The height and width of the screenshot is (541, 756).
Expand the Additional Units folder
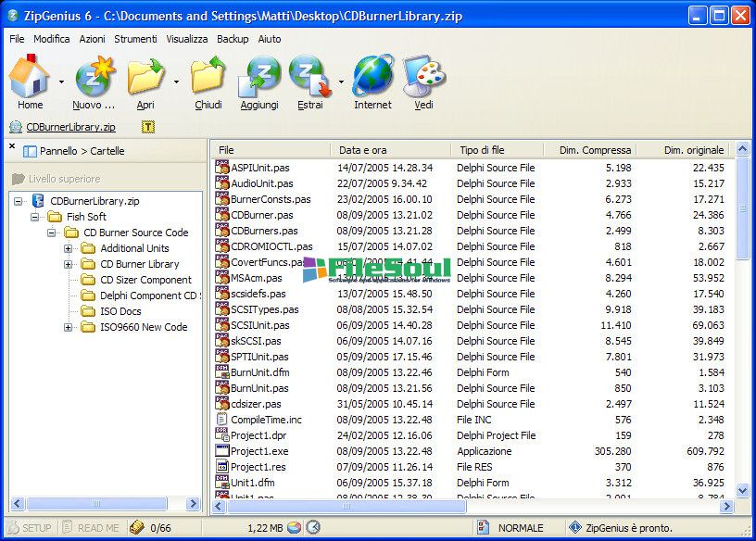68,249
